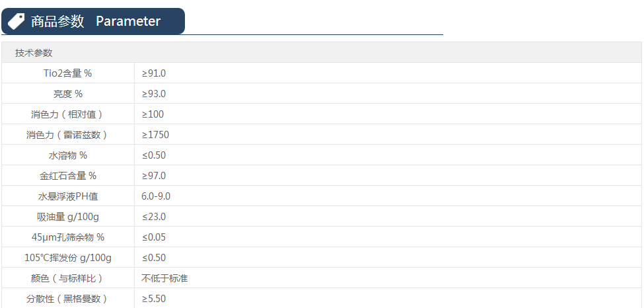Click the price tag icon in the header
The width and height of the screenshot is (644, 308).
click(17, 21)
